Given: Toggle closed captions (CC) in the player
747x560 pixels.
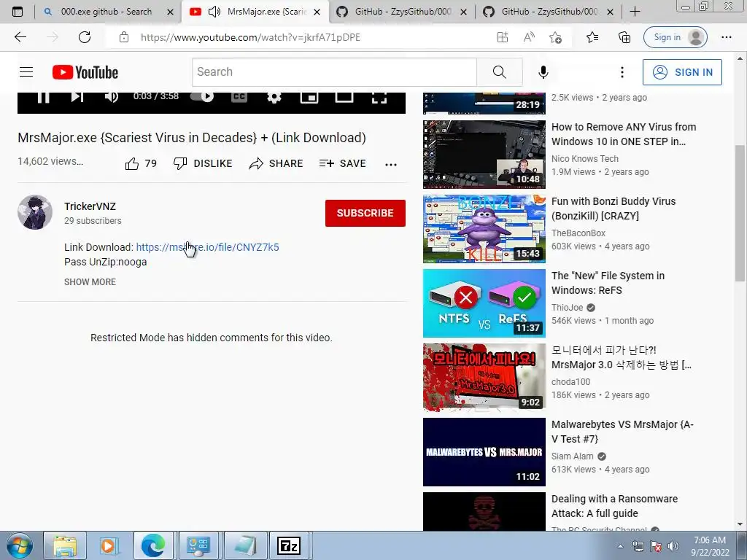Looking at the screenshot, I should (x=239, y=97).
